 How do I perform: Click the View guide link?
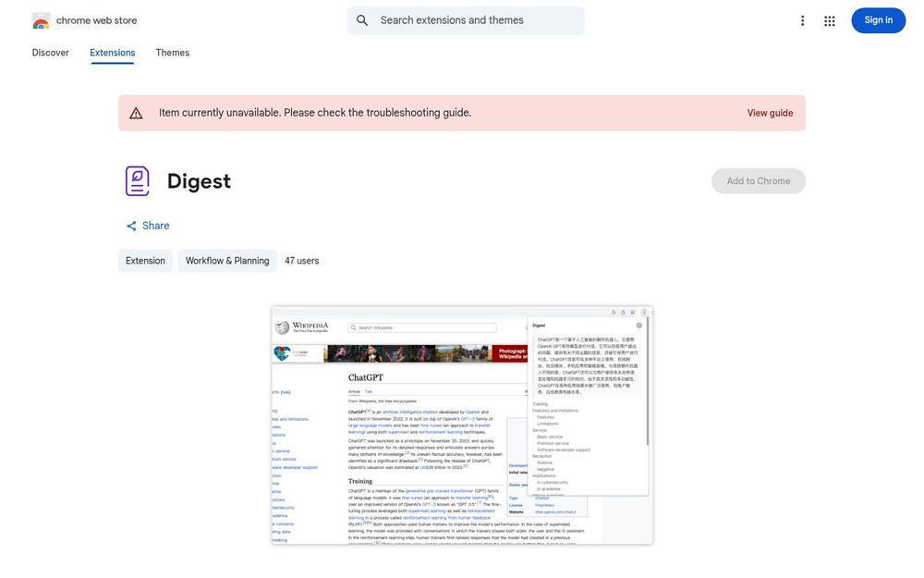(x=770, y=113)
